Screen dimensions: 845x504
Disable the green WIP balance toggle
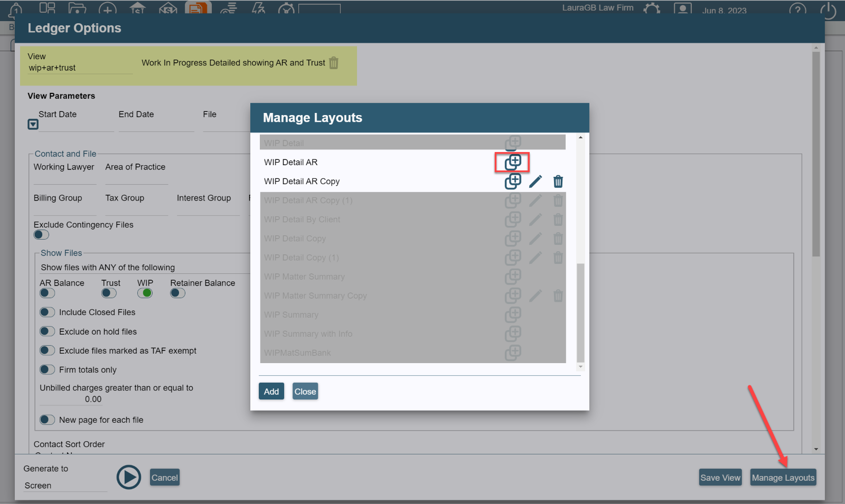point(145,293)
